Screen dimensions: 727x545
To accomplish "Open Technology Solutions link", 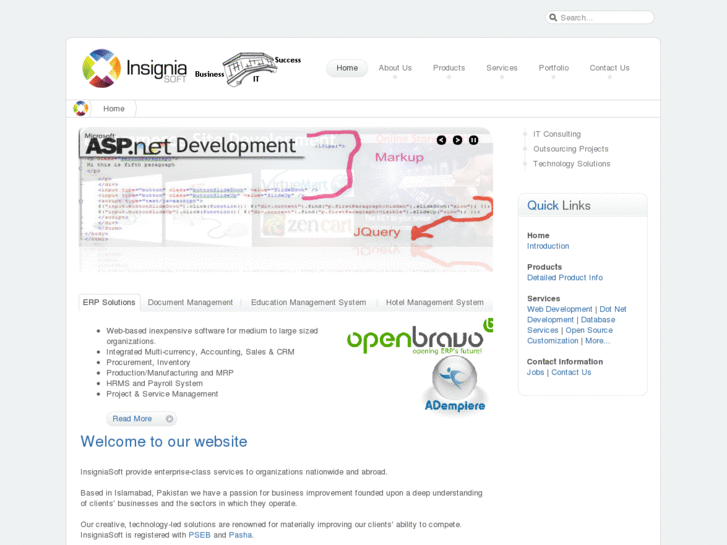I will point(572,164).
